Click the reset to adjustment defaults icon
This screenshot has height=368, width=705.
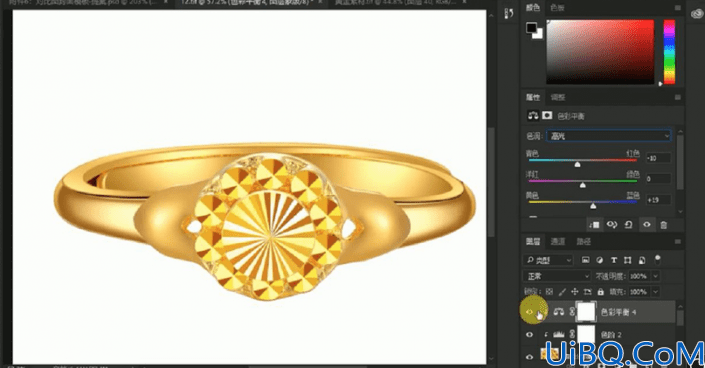point(629,224)
